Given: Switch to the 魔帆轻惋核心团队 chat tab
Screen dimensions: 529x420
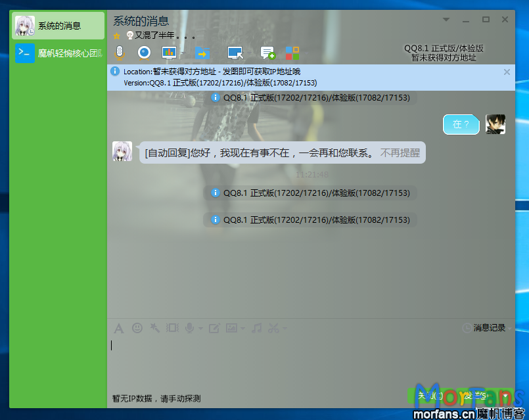Looking at the screenshot, I should 58,53.
